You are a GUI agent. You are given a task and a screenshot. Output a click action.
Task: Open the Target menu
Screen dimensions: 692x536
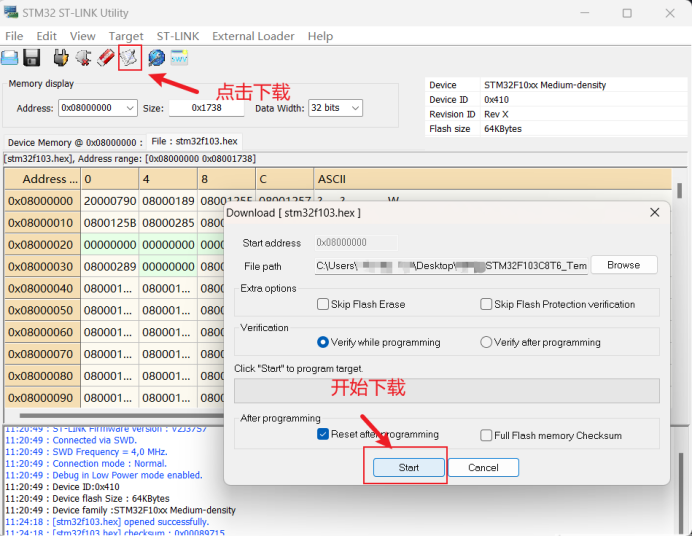(126, 36)
